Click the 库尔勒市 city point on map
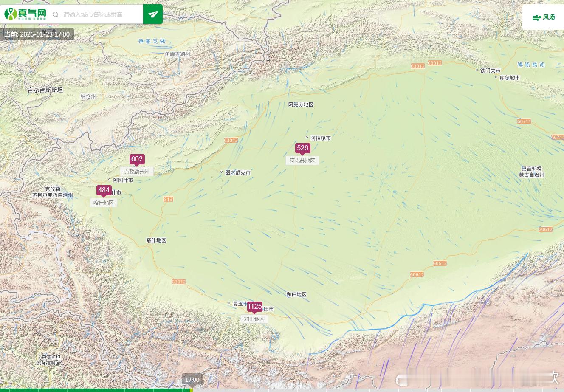This screenshot has width=564, height=392. 497,77
